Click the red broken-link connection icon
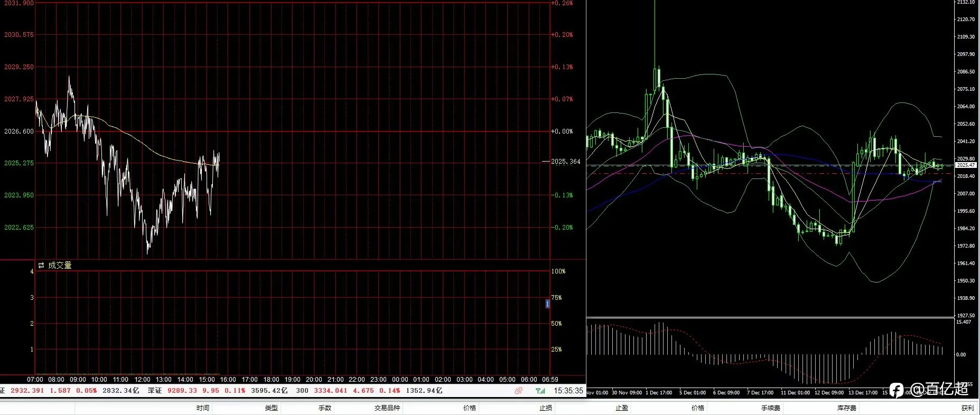980x415 pixels. (x=519, y=391)
